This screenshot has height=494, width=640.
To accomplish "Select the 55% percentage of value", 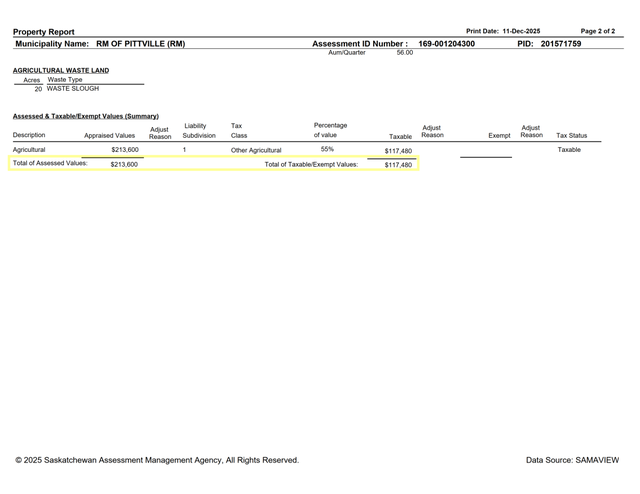I will 327,149.
